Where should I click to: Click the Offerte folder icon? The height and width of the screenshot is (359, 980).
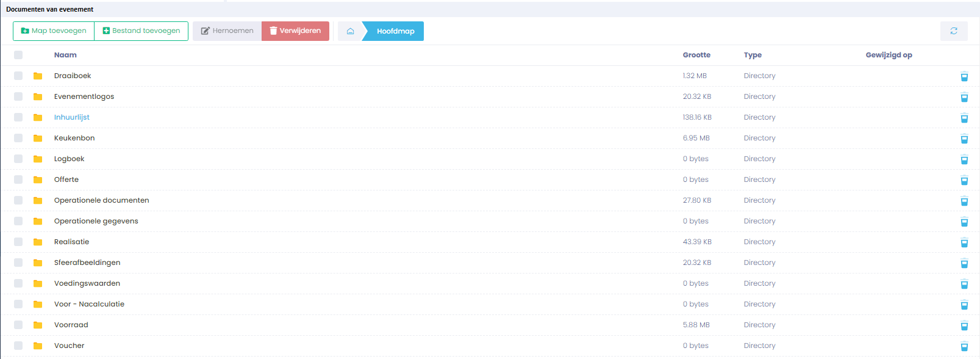pyautogui.click(x=38, y=179)
